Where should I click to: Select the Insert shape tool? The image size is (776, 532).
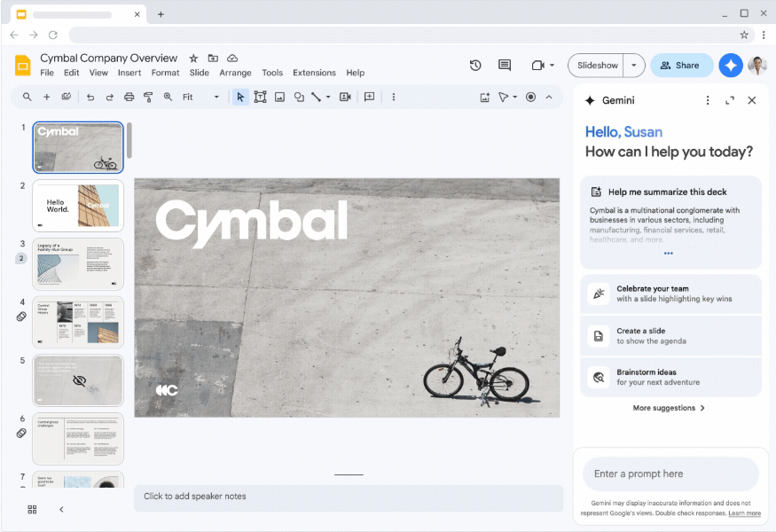pyautogui.click(x=300, y=97)
